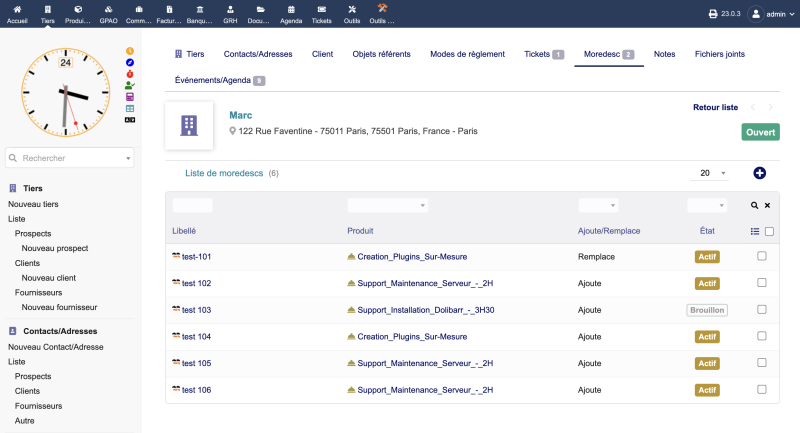Open Support_Installation_Dolibarr_-_3H30 product link
This screenshot has width=800, height=433.
click(426, 310)
